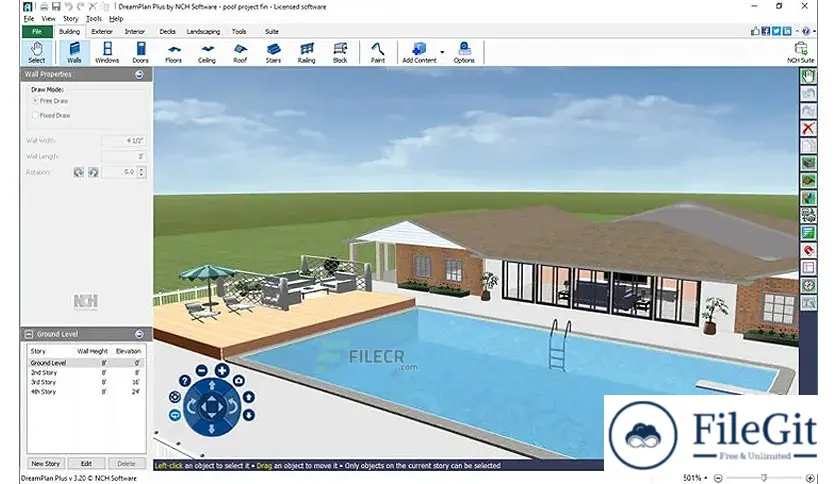Click the New Story button
This screenshot has height=484, width=836.
(46, 463)
